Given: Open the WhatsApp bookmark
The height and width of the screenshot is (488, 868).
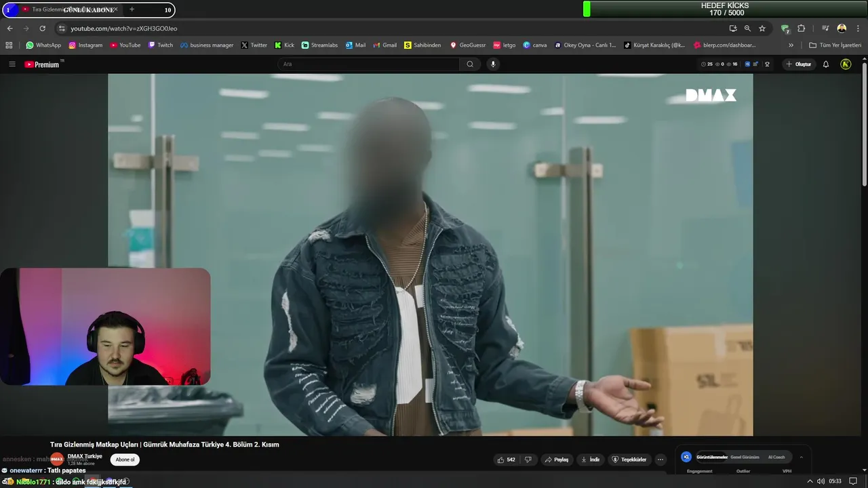Looking at the screenshot, I should (43, 45).
